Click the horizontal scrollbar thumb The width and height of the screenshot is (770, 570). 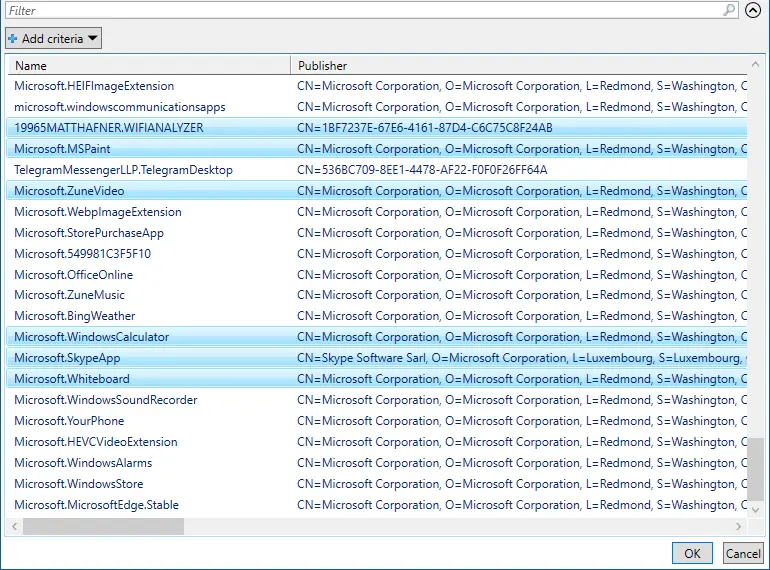click(x=104, y=526)
